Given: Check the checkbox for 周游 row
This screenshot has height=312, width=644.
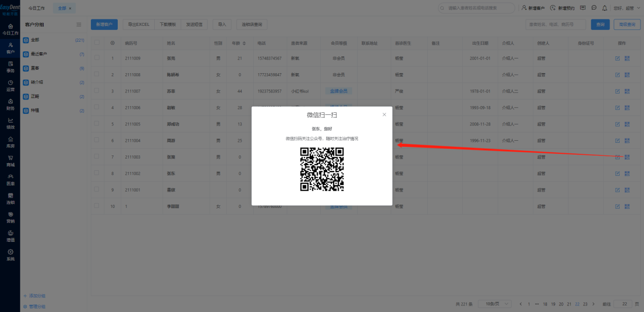Looking at the screenshot, I should click(x=97, y=141).
